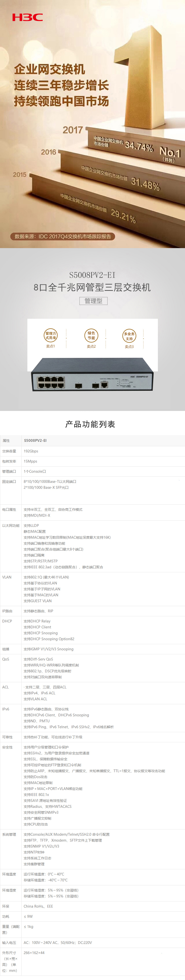Click the 15Mpps forwarding rate value
This screenshot has height=980, width=185.
(x=30, y=461)
